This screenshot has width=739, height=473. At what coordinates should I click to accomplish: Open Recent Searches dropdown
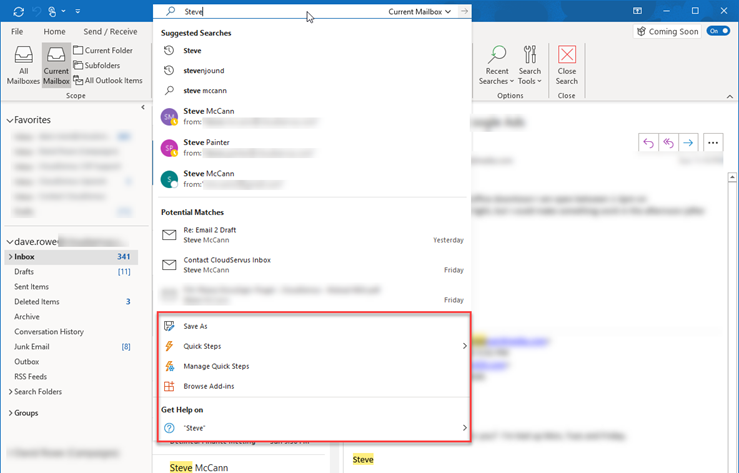pyautogui.click(x=496, y=65)
